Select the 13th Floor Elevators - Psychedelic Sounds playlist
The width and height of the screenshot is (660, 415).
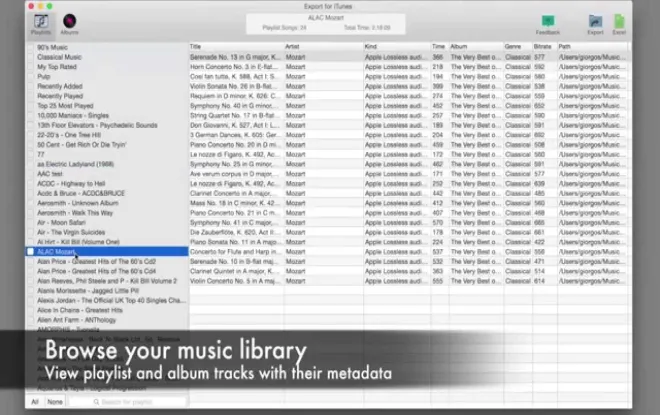point(97,125)
